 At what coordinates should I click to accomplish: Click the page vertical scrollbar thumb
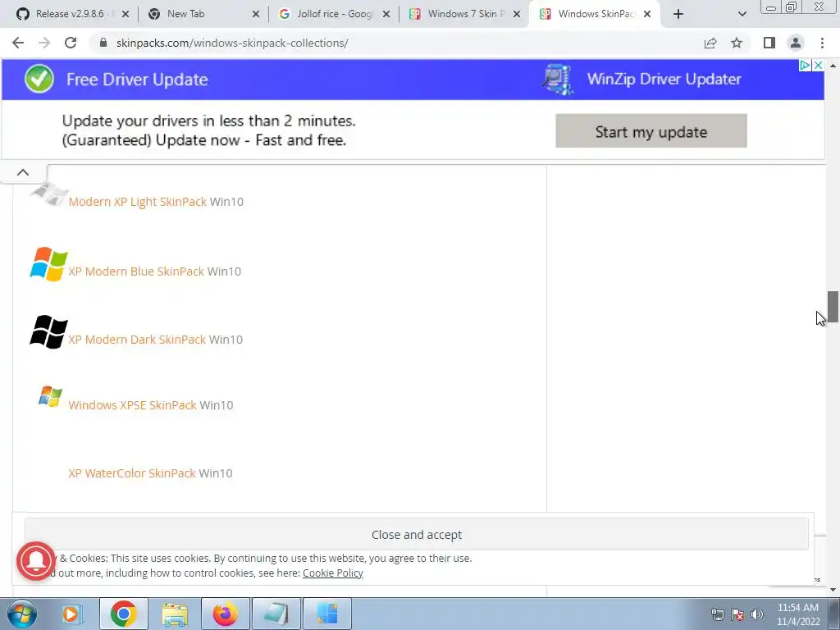[x=833, y=307]
